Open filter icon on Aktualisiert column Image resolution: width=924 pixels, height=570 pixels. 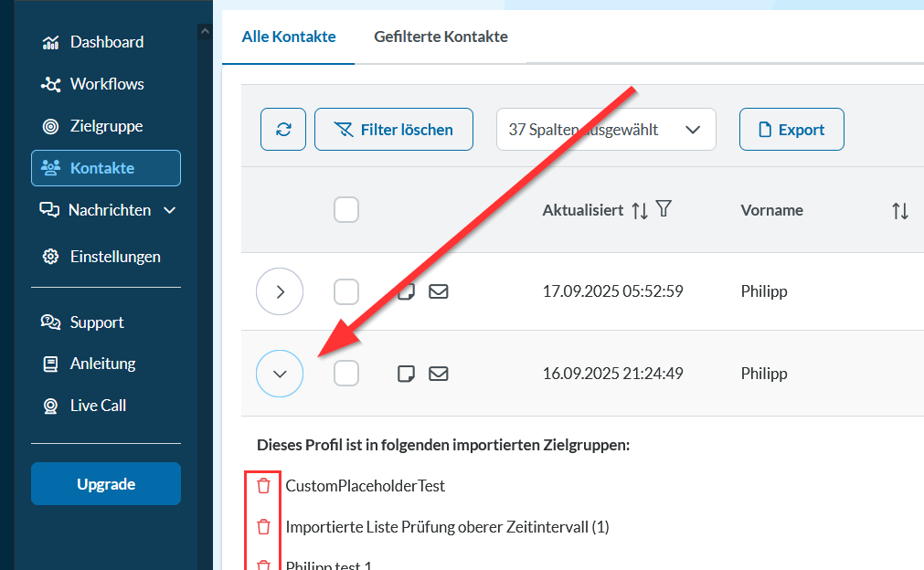[x=664, y=210]
